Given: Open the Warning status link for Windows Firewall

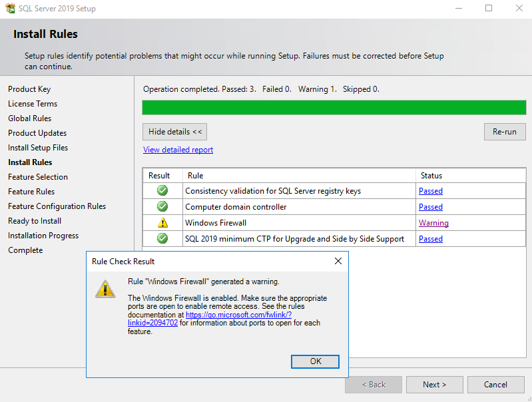Looking at the screenshot, I should coord(433,223).
